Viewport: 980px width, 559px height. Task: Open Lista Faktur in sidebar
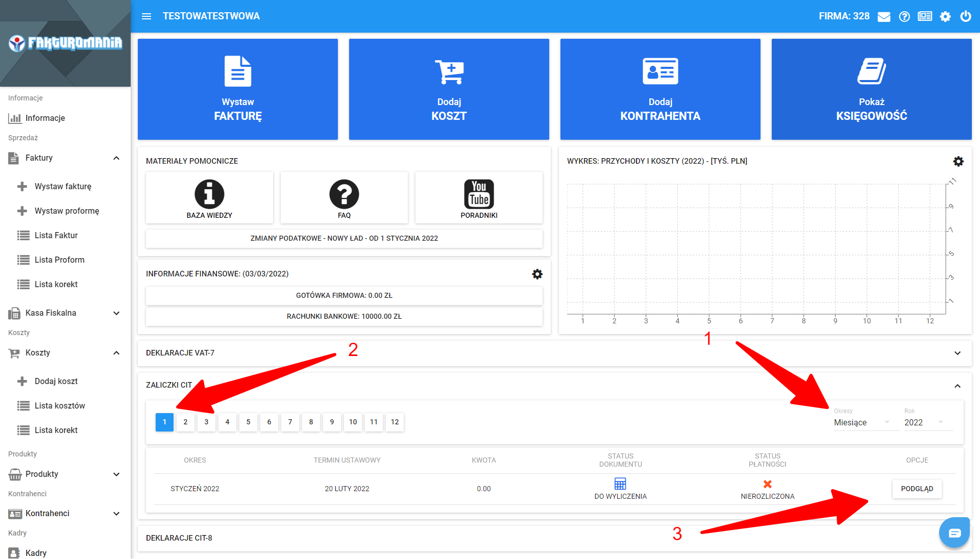point(56,235)
